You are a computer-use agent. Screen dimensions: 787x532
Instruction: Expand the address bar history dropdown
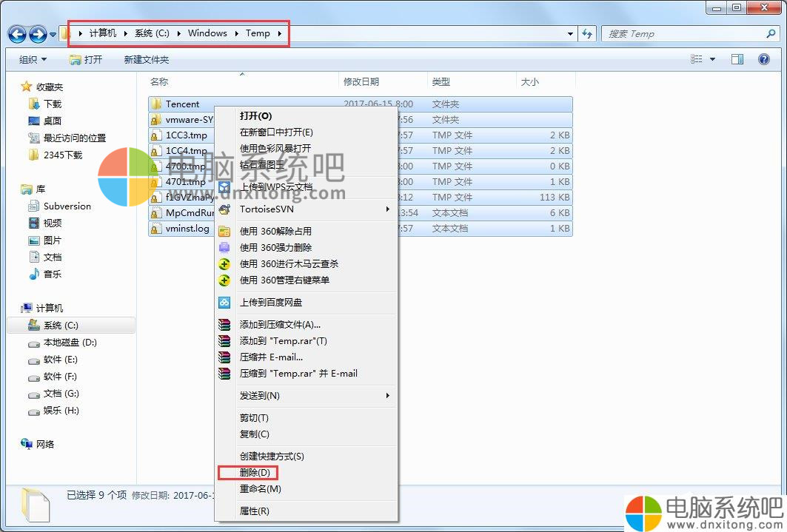(570, 34)
